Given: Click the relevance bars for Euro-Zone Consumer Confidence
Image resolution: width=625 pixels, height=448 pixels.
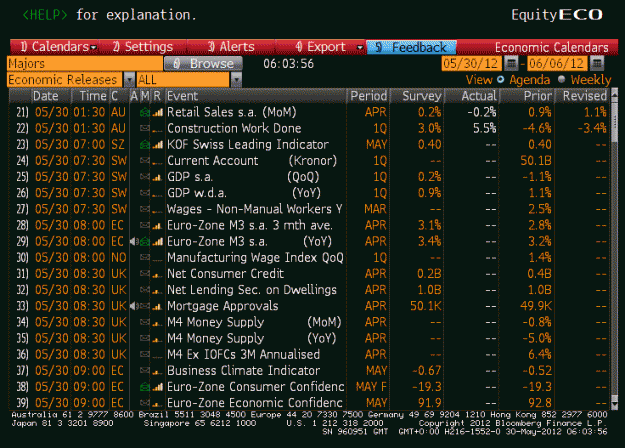Looking at the screenshot, I should 158,387.
